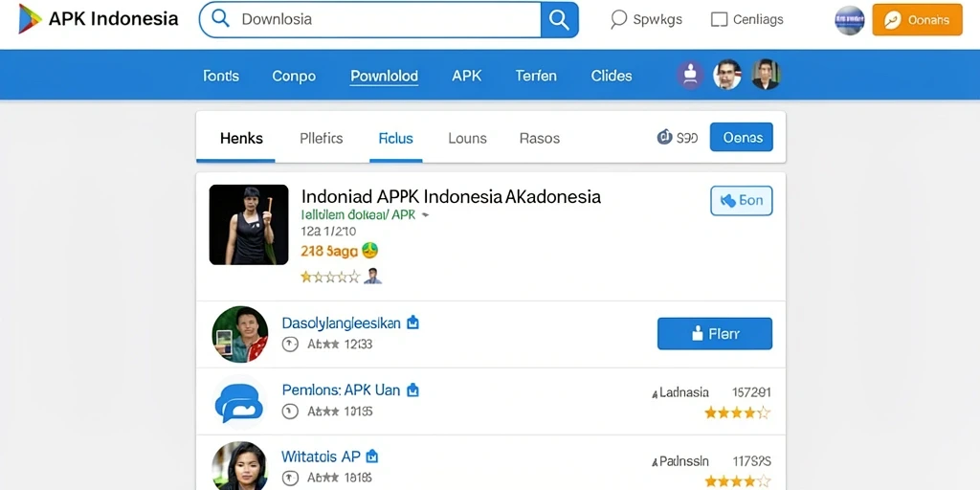
Task: Click the 157291 count
Action: (751, 392)
